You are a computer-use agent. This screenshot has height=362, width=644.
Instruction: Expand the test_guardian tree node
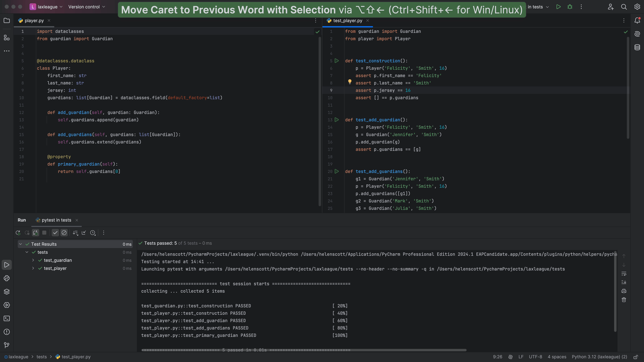(33, 260)
